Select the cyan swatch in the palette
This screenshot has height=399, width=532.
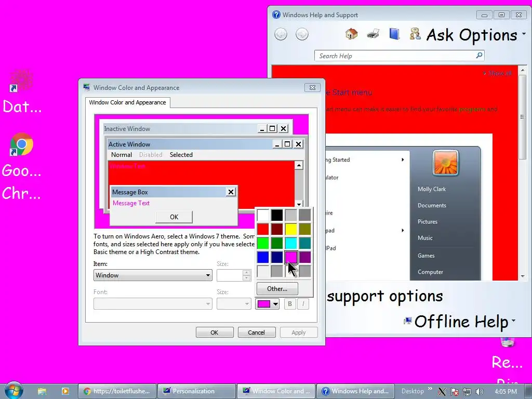coord(291,243)
